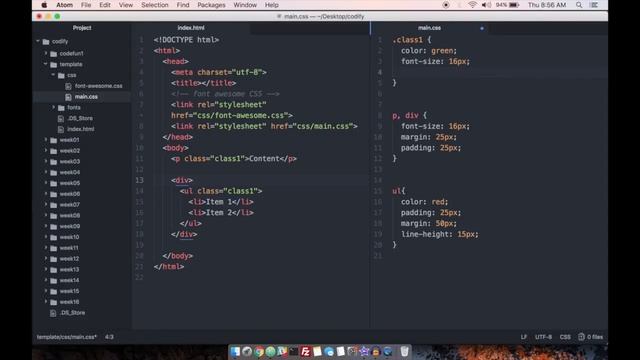The width and height of the screenshot is (640, 360).
Task: Open the Find menu
Action: [183, 5]
